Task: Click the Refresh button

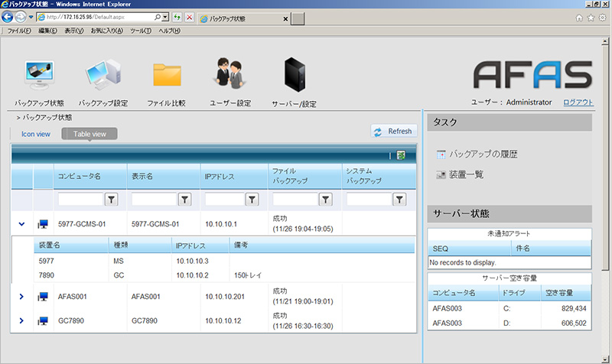Action: (394, 132)
